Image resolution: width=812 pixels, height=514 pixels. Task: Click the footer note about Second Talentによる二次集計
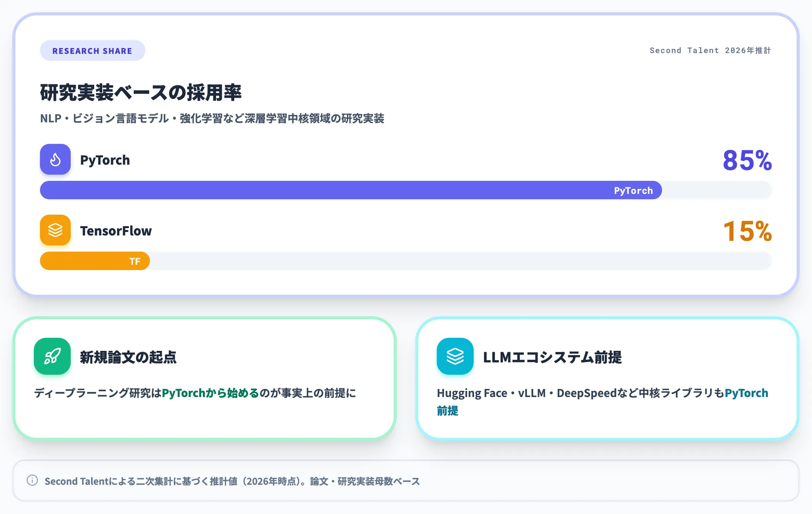pyautogui.click(x=232, y=481)
